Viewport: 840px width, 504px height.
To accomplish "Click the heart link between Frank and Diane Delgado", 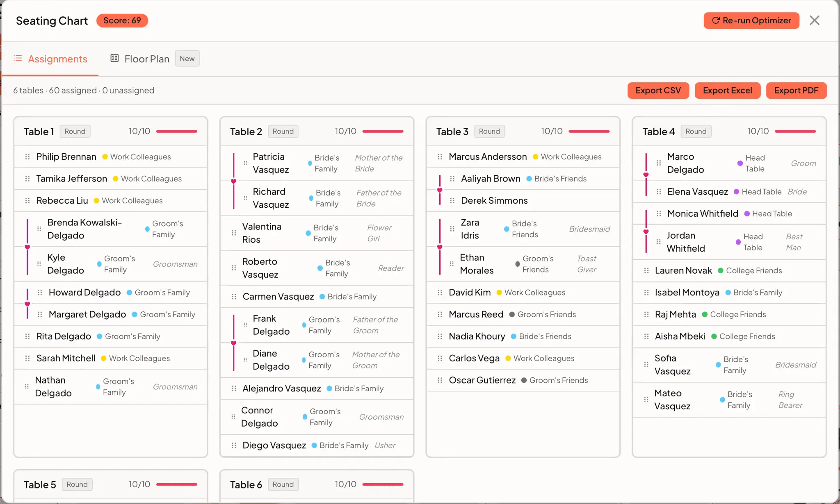I will point(234,343).
